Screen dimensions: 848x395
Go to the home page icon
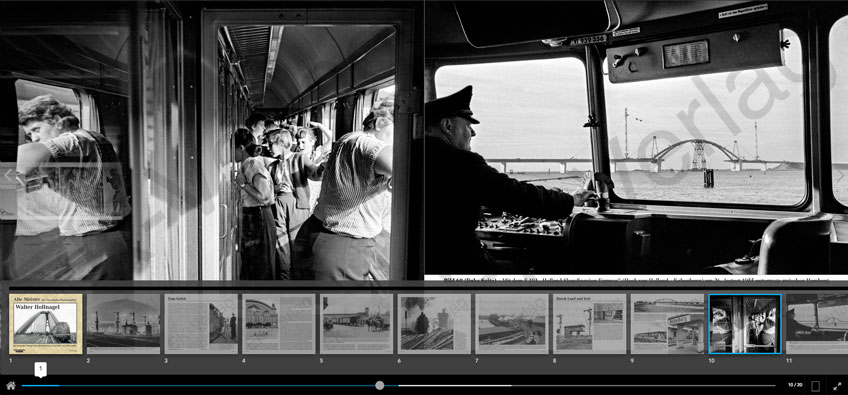pos(11,386)
